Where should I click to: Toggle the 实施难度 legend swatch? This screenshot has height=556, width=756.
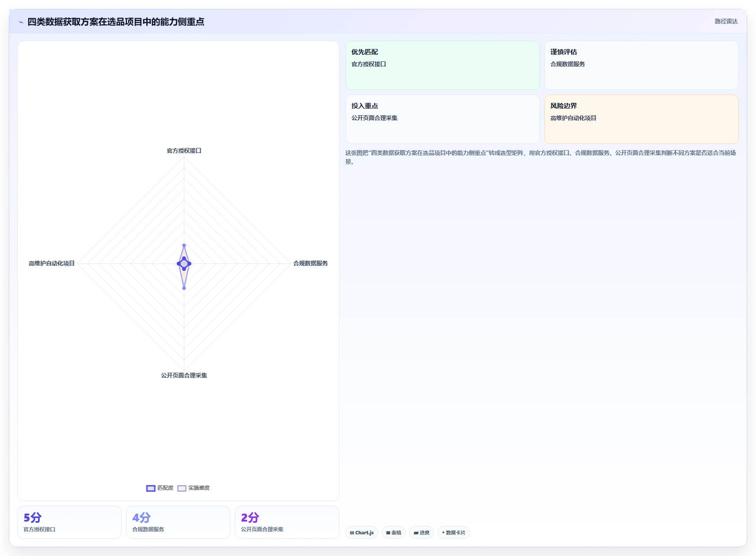(x=182, y=488)
